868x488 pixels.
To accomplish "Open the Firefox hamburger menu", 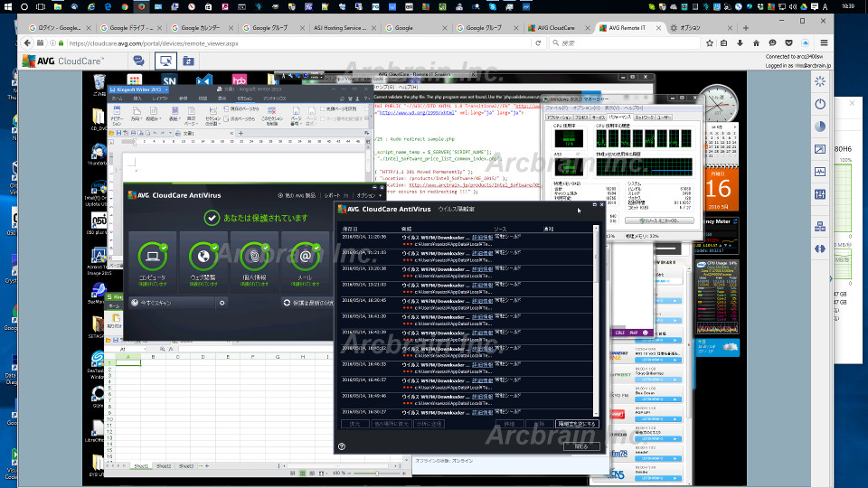I will (x=824, y=43).
